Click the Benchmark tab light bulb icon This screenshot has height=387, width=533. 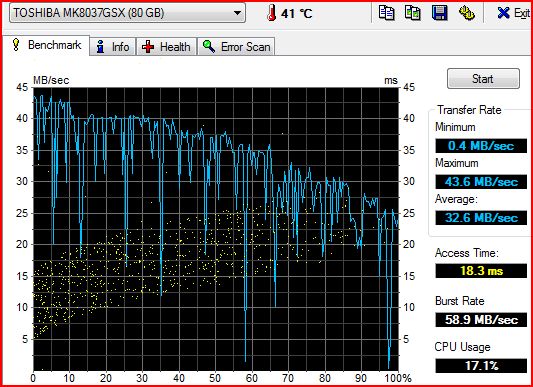[16, 45]
